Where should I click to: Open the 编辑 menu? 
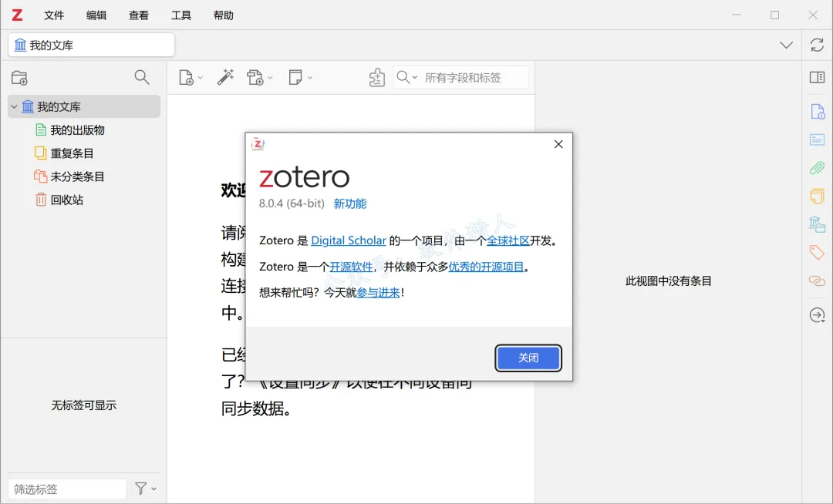[96, 15]
